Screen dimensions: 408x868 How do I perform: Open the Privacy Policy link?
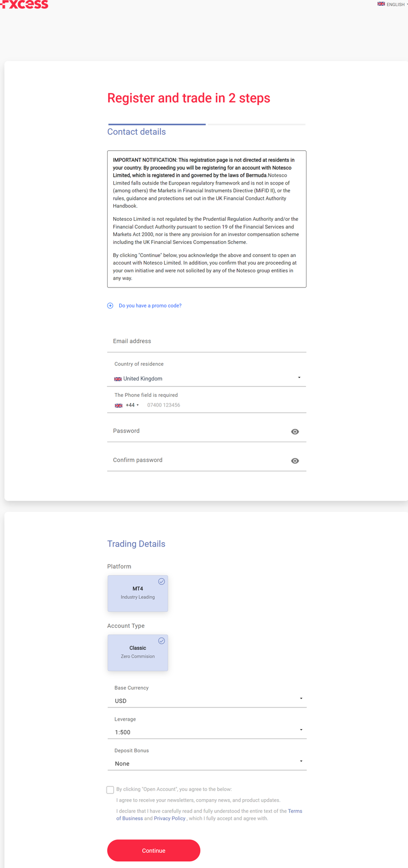coord(170,818)
